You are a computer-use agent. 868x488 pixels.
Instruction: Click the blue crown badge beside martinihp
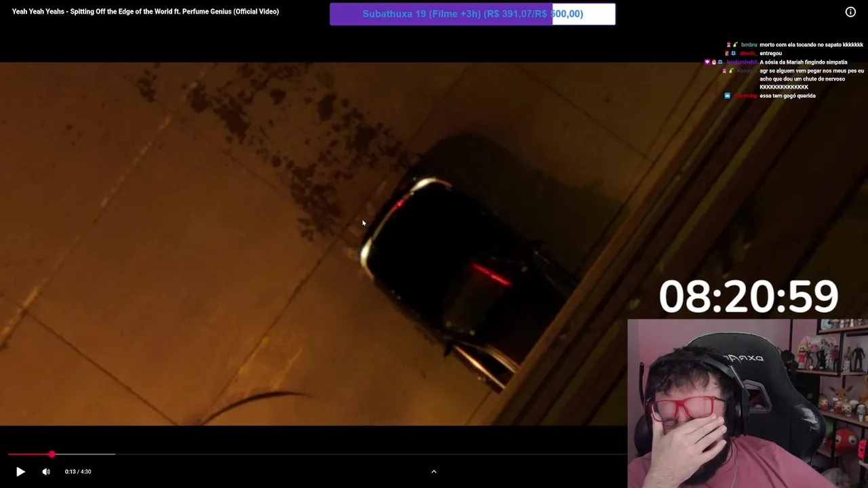[x=728, y=96]
